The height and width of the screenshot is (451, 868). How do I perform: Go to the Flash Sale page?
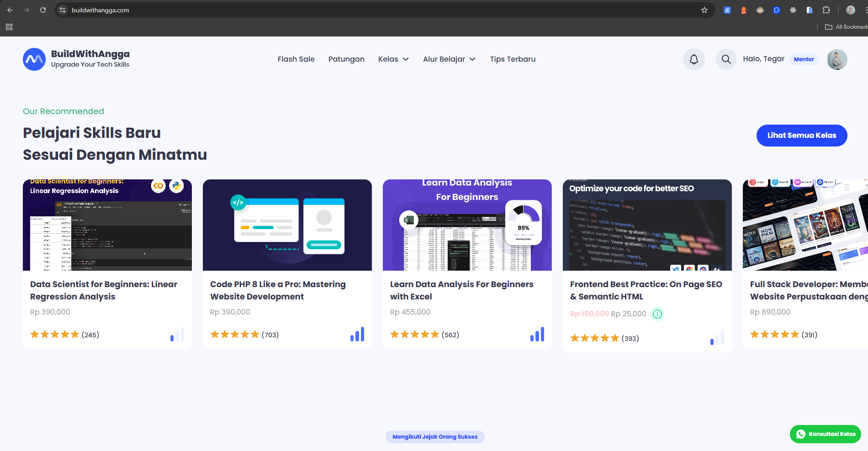296,59
